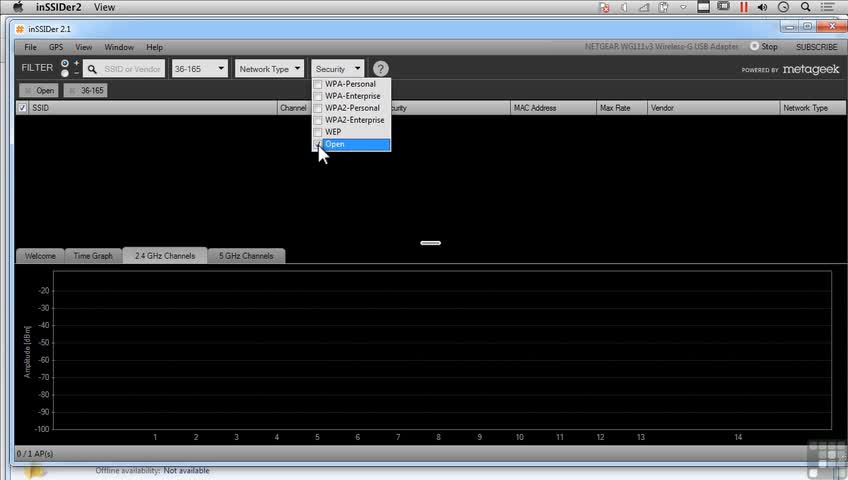The height and width of the screenshot is (480, 848).
Task: Open Spotlight search in the menu bar
Action: pos(805,7)
